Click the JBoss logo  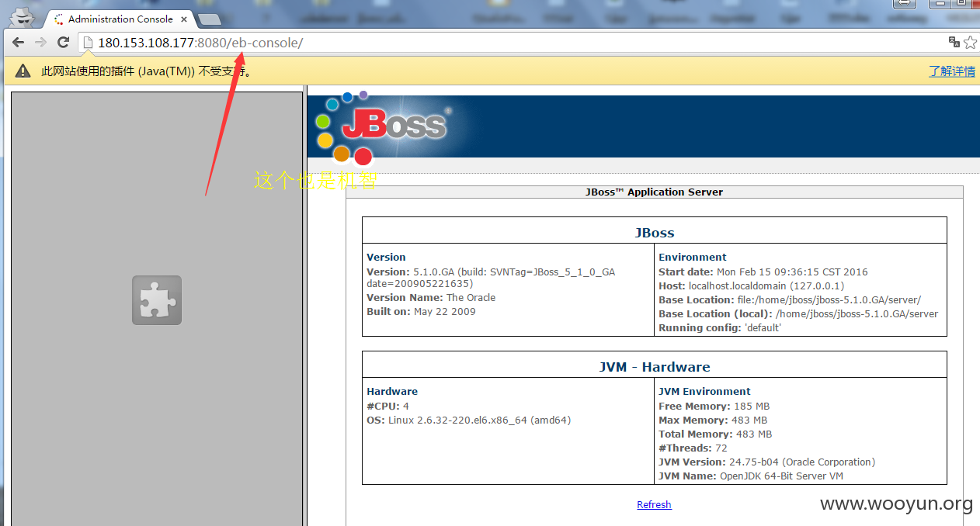coord(382,128)
